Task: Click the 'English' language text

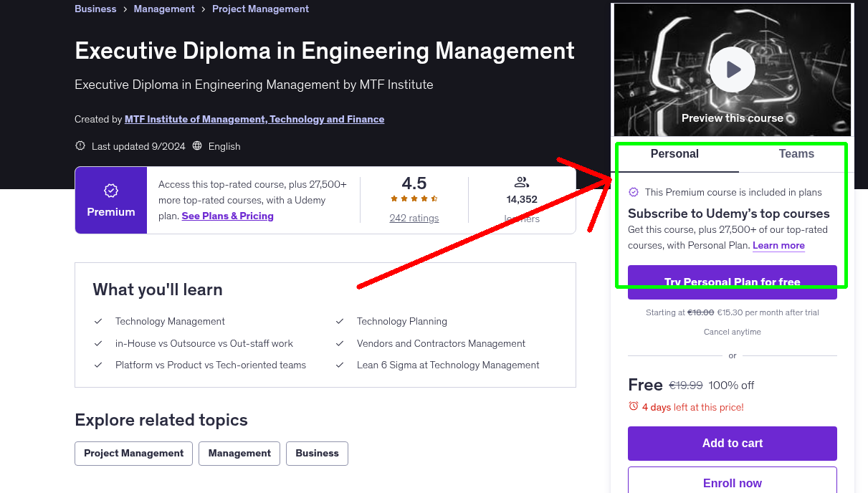Action: point(224,146)
